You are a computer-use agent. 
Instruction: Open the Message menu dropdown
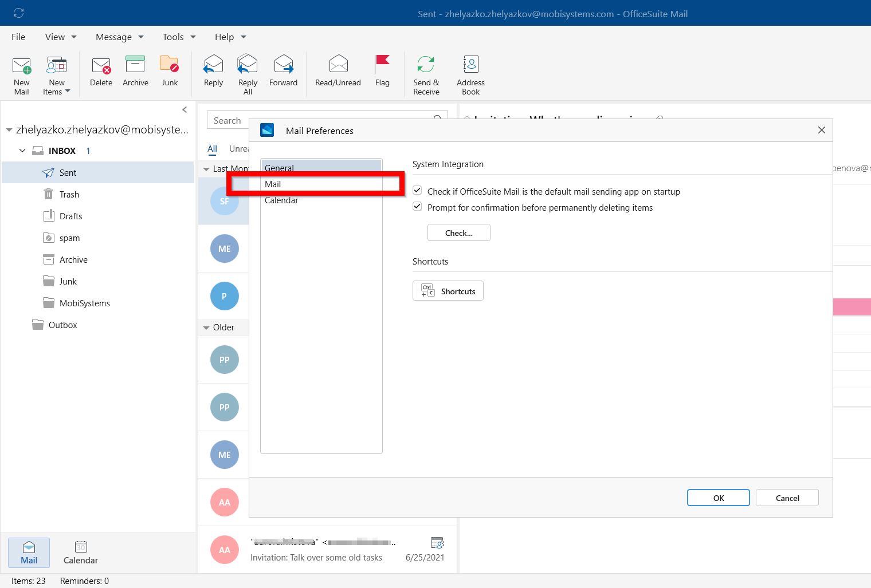pos(119,37)
